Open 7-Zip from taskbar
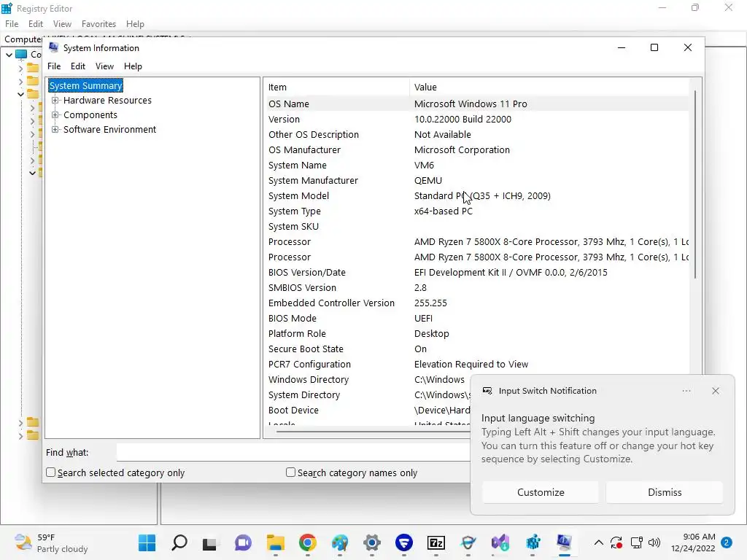This screenshot has height=560, width=747. coord(436,542)
